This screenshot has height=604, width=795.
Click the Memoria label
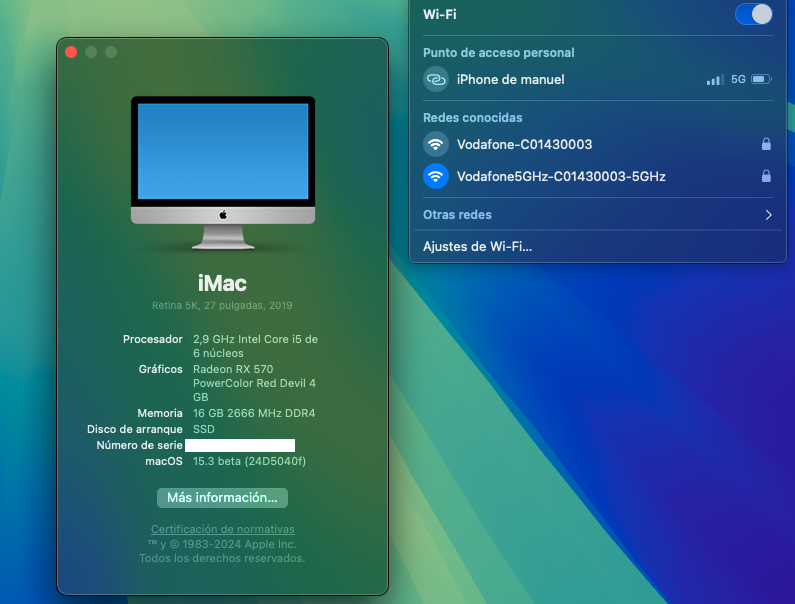160,413
